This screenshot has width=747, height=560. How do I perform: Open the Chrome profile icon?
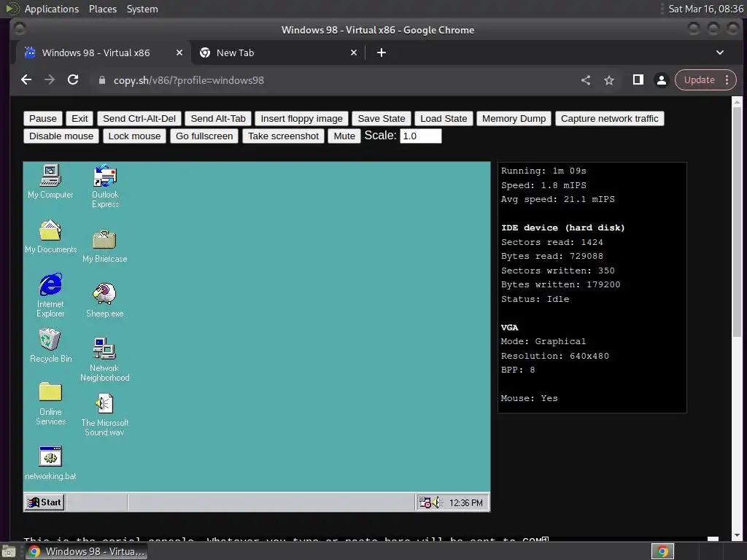click(661, 80)
